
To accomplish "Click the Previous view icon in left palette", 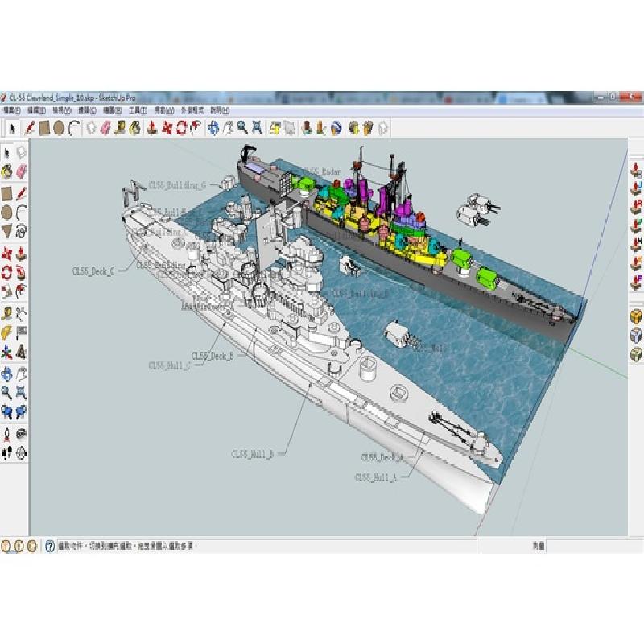I will [7, 411].
